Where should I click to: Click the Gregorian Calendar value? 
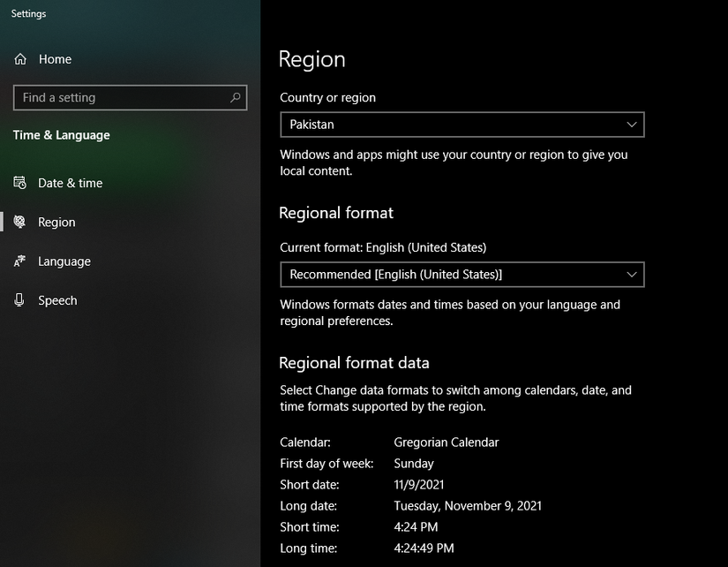coord(447,442)
